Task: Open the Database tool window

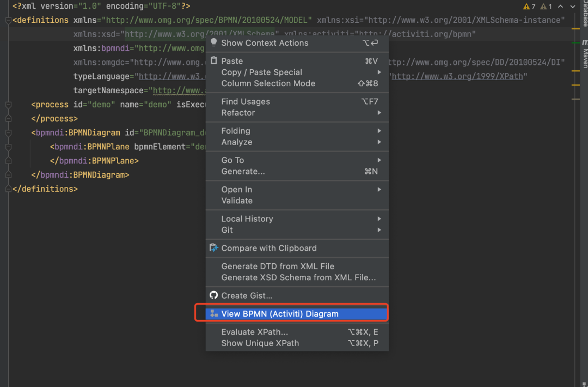Action: 585,13
